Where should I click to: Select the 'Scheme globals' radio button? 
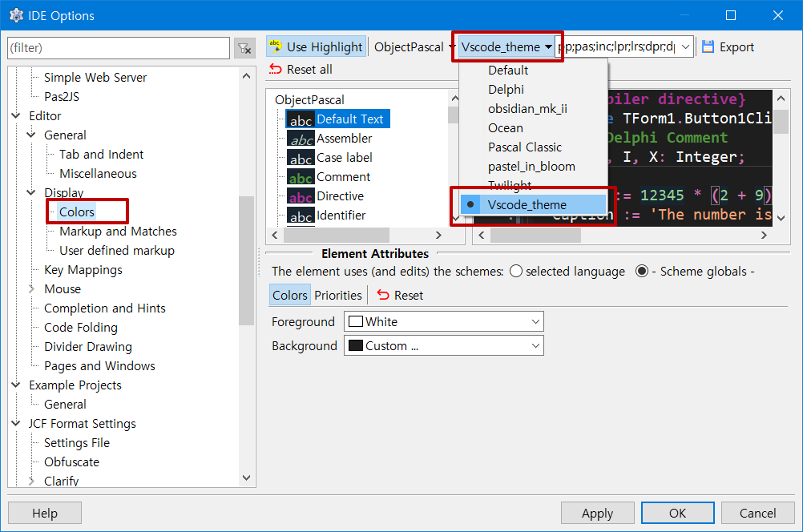(x=642, y=272)
